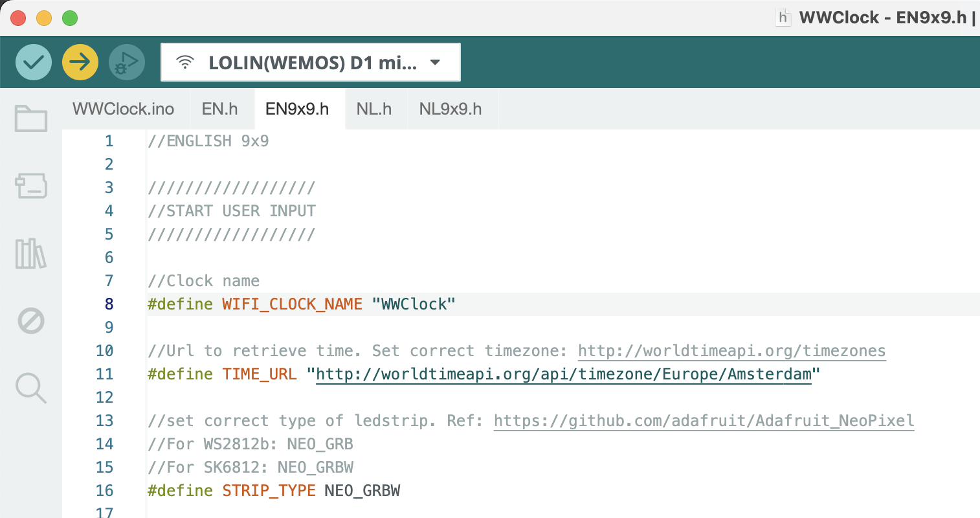Click the WIFI_CLOCK_NAME macro name
Image resolution: width=980 pixels, height=518 pixels.
point(292,304)
